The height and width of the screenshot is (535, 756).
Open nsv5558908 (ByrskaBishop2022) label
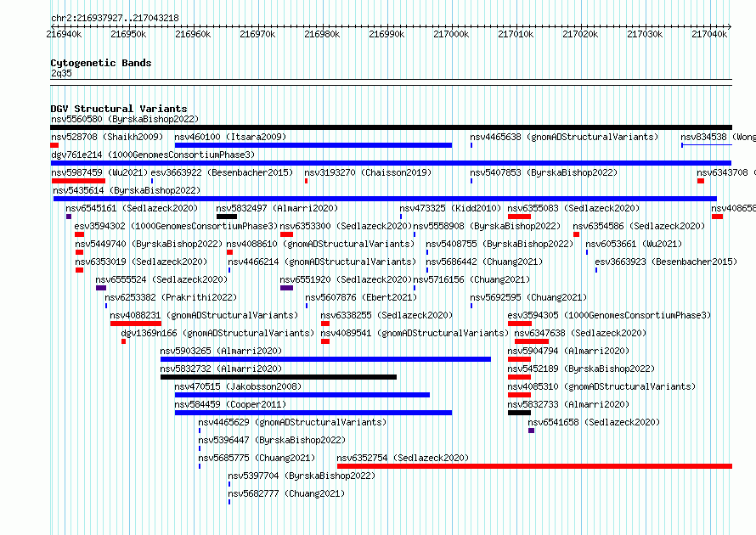point(487,226)
